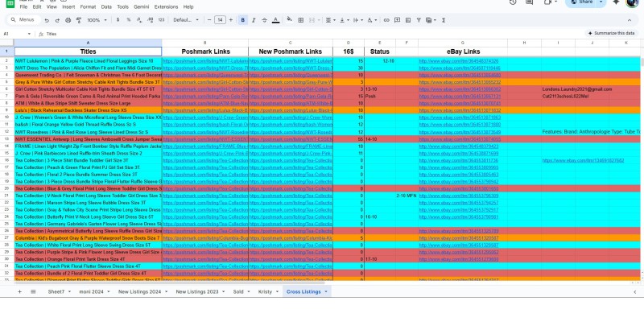This screenshot has height=334, width=644.
Task: Click the Undo icon in toolbar
Action: (47, 19)
